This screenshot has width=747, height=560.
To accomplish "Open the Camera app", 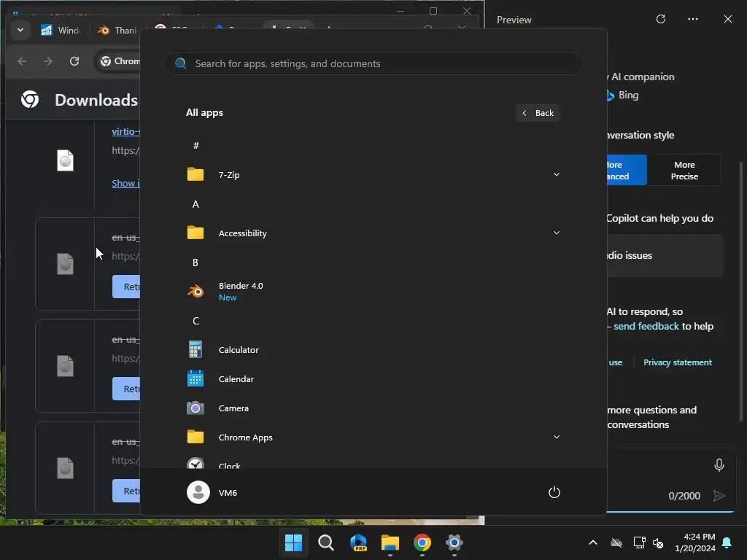I will [373, 408].
